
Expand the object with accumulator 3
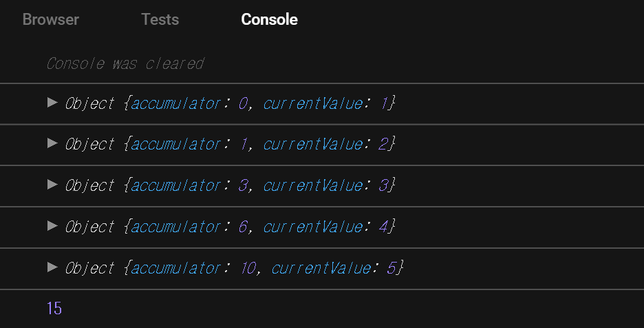(52, 185)
